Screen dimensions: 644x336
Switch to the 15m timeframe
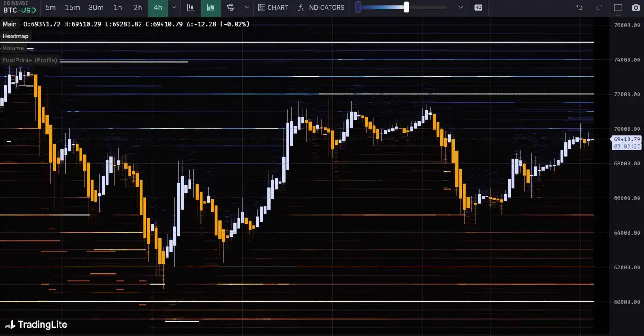click(72, 7)
